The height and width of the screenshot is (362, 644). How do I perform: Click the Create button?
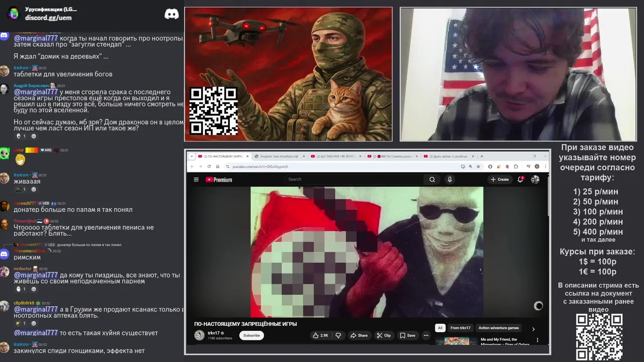click(x=500, y=179)
